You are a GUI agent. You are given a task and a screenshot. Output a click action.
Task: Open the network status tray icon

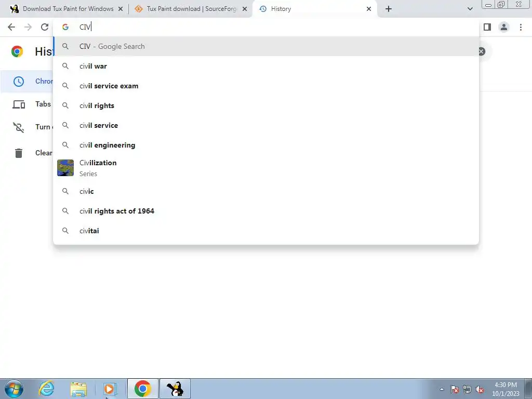[467, 390]
